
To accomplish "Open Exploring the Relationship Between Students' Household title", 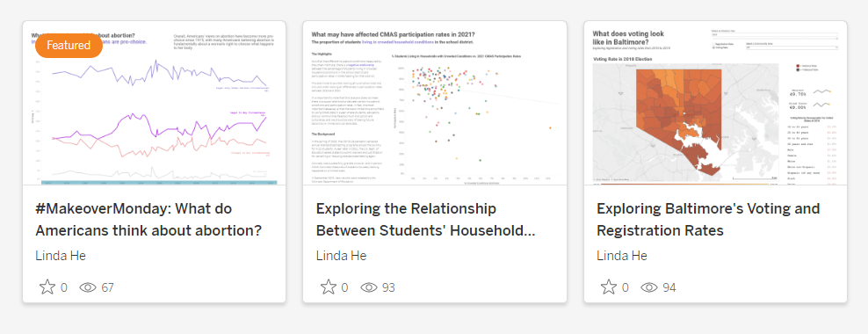I will pos(426,220).
